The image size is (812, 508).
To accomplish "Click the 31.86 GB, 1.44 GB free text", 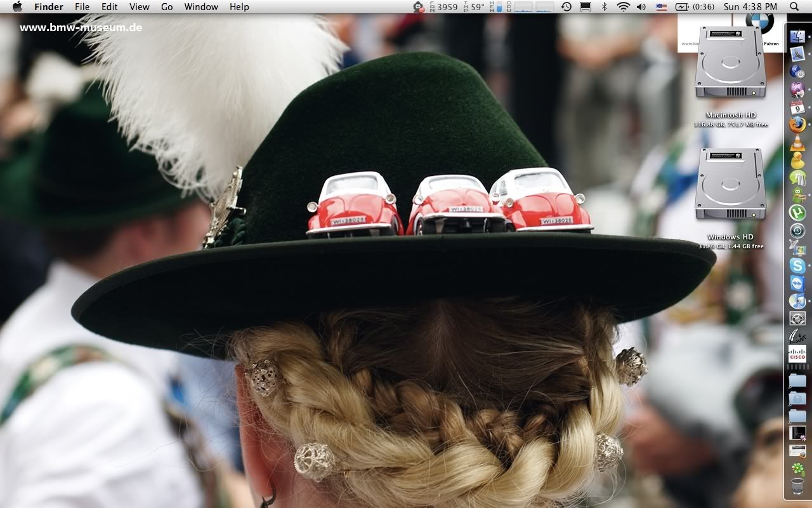I will pyautogui.click(x=731, y=246).
